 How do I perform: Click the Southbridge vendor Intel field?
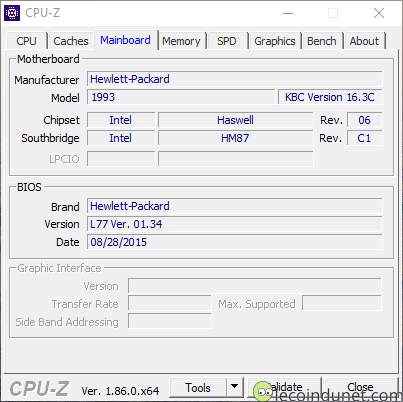tap(121, 138)
